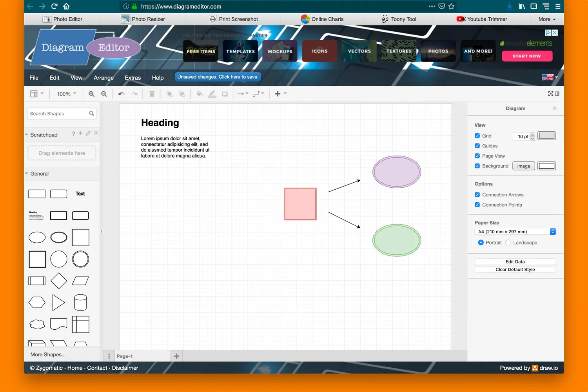Bookmark page with star icon
The width and height of the screenshot is (588, 392).
click(451, 6)
